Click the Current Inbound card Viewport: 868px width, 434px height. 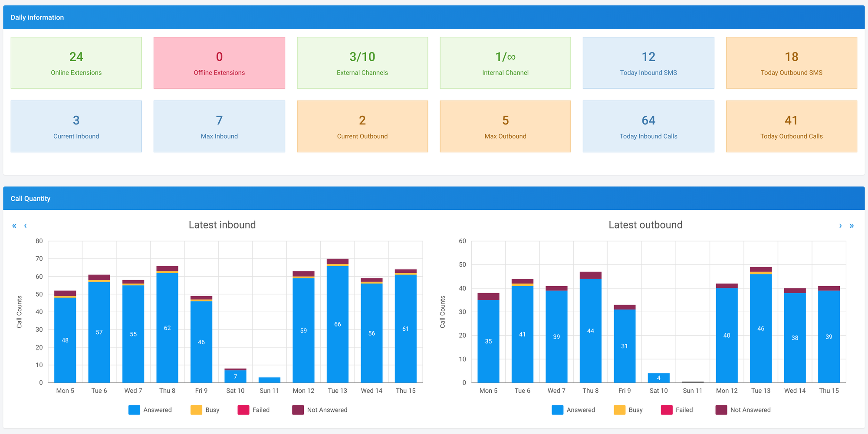[76, 127]
